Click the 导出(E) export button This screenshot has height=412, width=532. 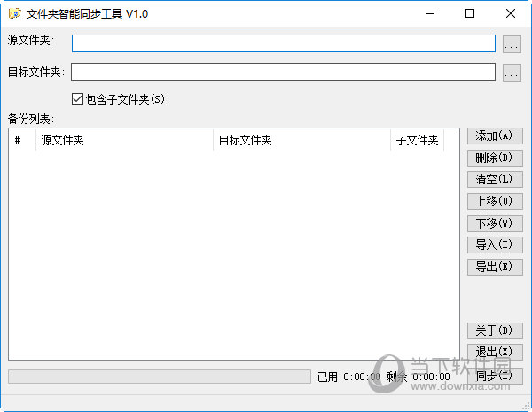[x=495, y=267]
